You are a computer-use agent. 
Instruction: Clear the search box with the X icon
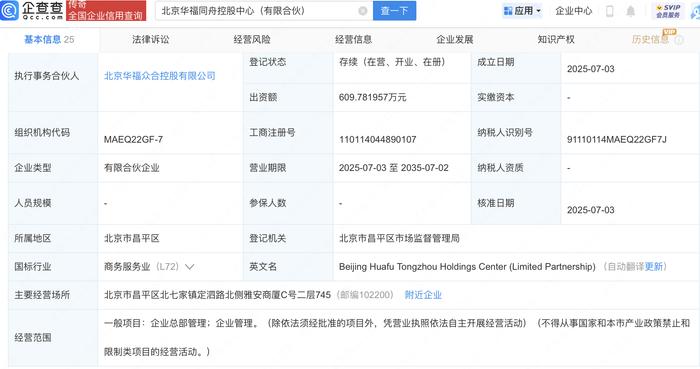(363, 11)
